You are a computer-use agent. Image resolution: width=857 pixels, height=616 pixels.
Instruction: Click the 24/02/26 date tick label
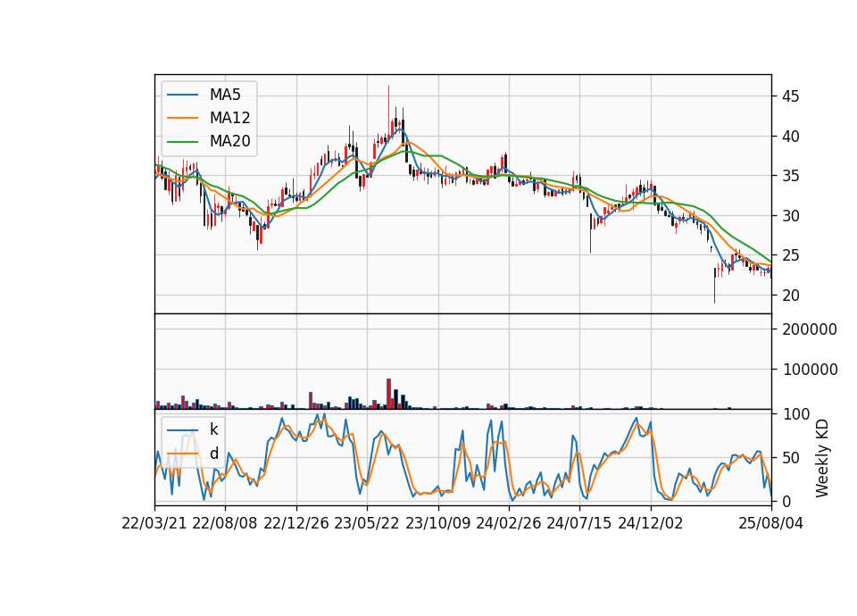[508, 523]
